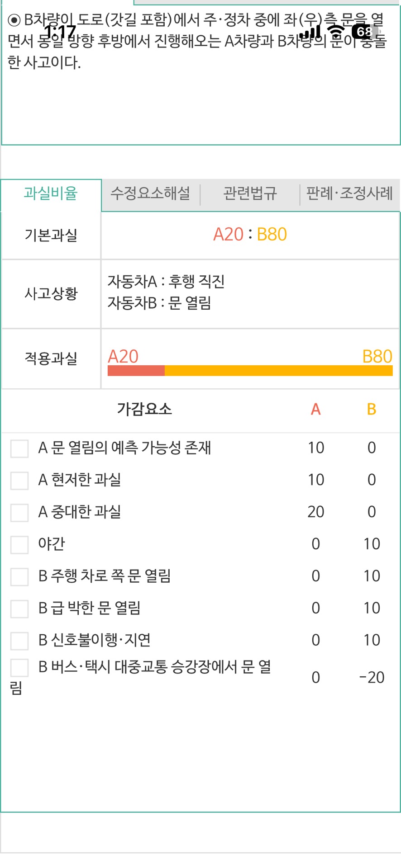This screenshot has height=868, width=401.
Task: Check 'A 문 열림의 예측 가능성 존재' checkbox
Action: [19, 448]
